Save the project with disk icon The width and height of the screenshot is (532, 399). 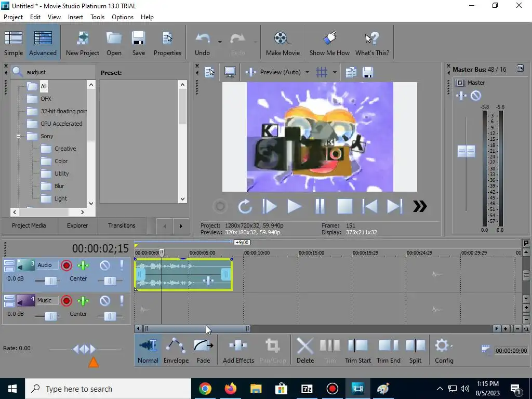tap(138, 43)
